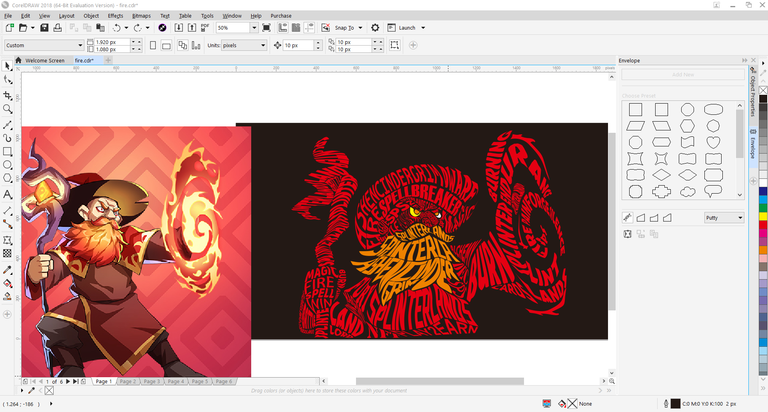Click the yellow color swatch in palette

[763, 216]
